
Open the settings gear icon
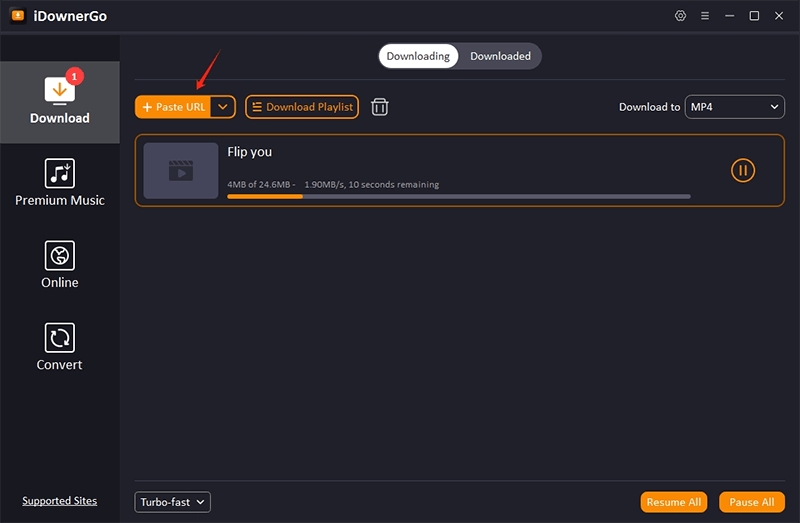(x=681, y=16)
